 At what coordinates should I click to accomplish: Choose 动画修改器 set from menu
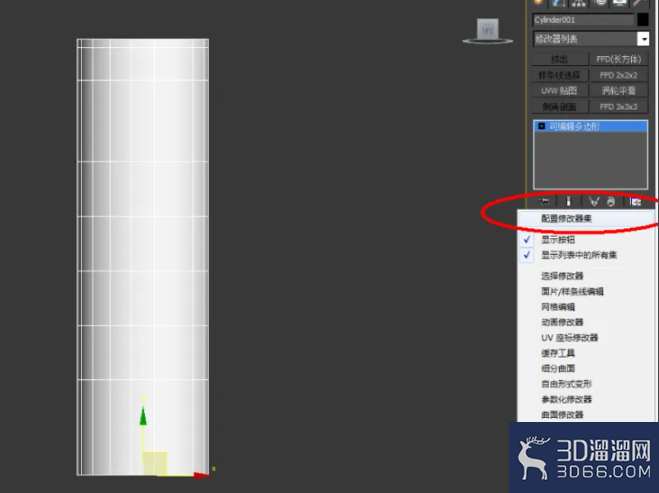pyautogui.click(x=585, y=322)
